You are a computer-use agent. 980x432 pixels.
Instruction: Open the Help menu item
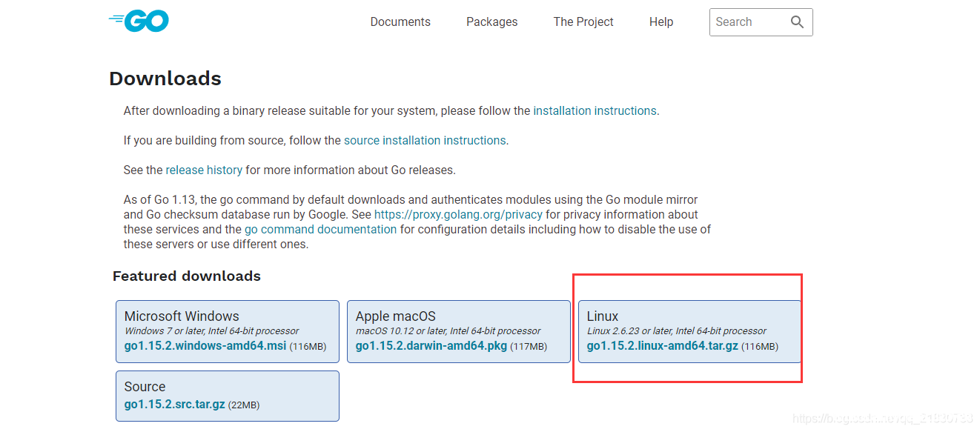tap(661, 22)
